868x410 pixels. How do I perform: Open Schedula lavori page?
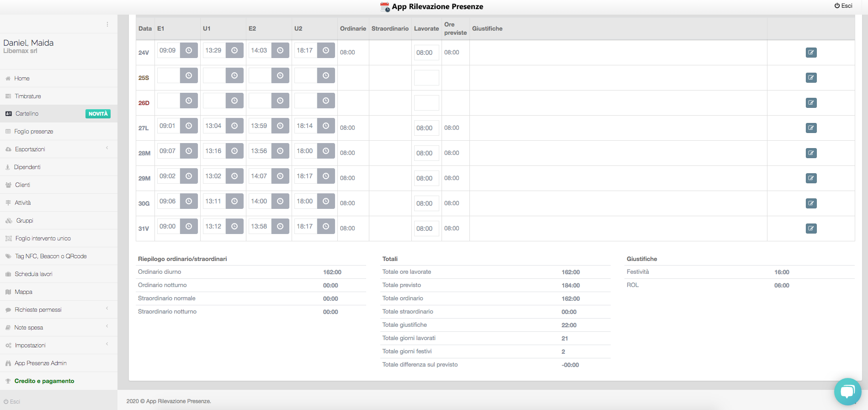pyautogui.click(x=59, y=274)
